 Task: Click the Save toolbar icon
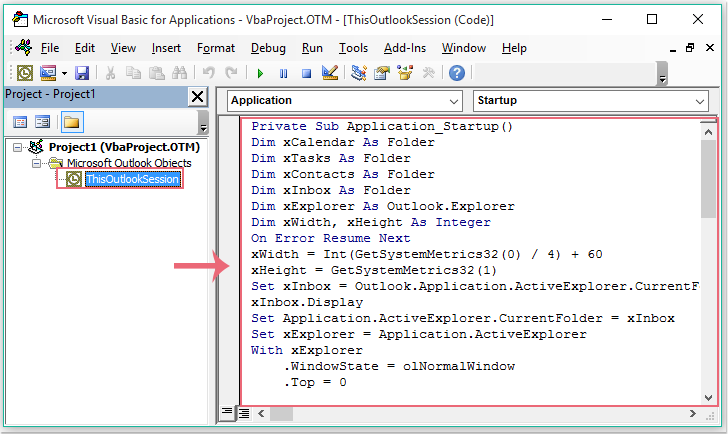82,73
